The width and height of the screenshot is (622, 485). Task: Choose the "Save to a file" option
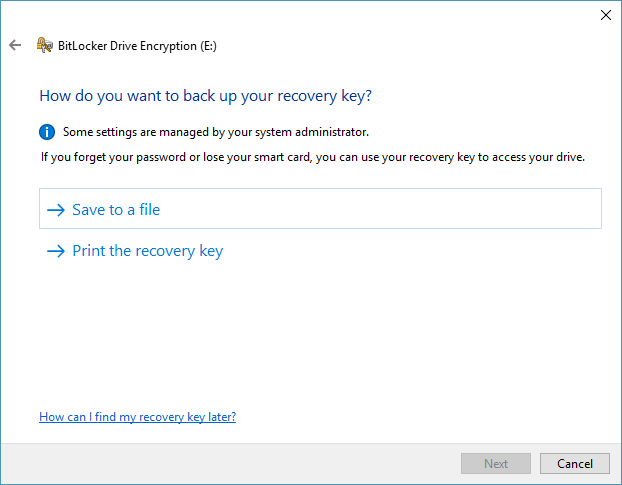(x=116, y=210)
